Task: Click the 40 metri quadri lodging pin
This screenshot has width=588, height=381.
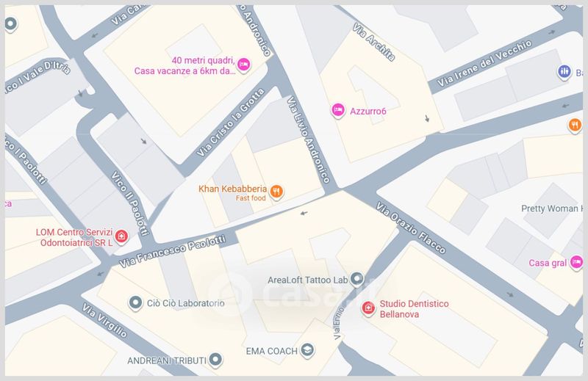Action: [244, 65]
